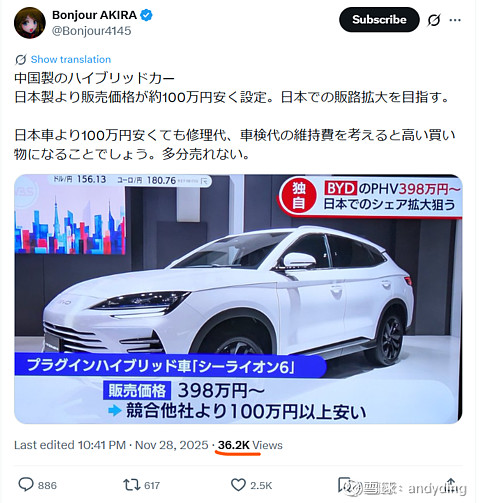Click the Subscribe button

click(x=379, y=20)
